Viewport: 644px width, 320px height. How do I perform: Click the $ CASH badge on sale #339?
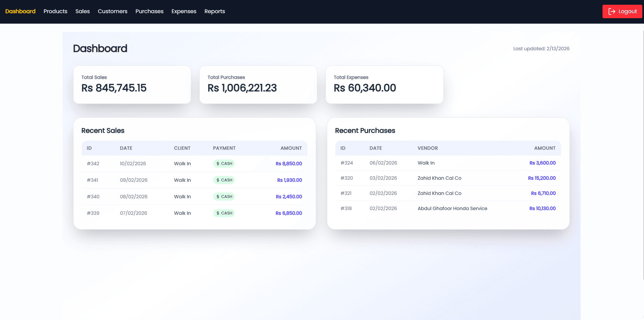click(224, 213)
